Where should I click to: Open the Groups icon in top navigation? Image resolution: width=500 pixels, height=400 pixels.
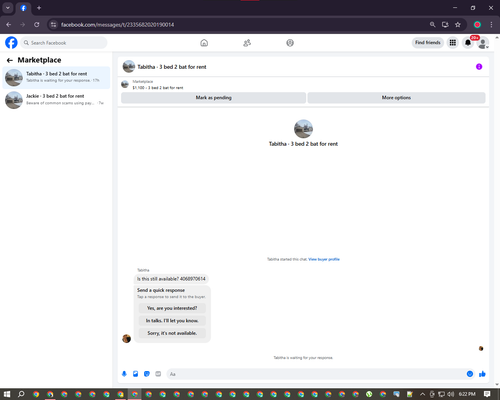click(x=290, y=43)
